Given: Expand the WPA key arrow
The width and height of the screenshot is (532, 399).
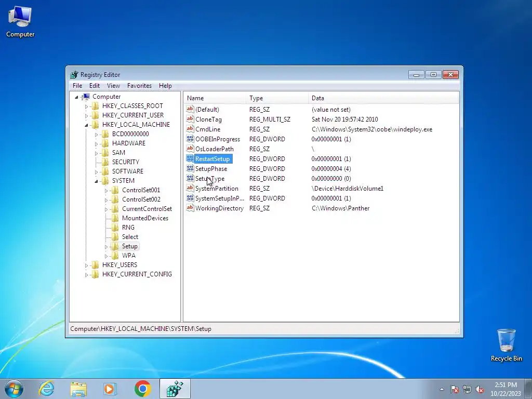Looking at the screenshot, I should tap(106, 256).
